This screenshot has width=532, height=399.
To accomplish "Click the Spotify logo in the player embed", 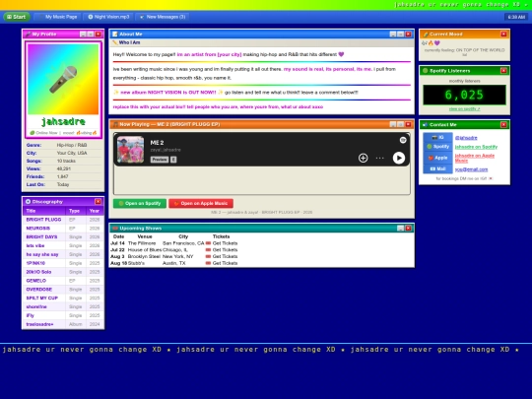I will coord(403,140).
